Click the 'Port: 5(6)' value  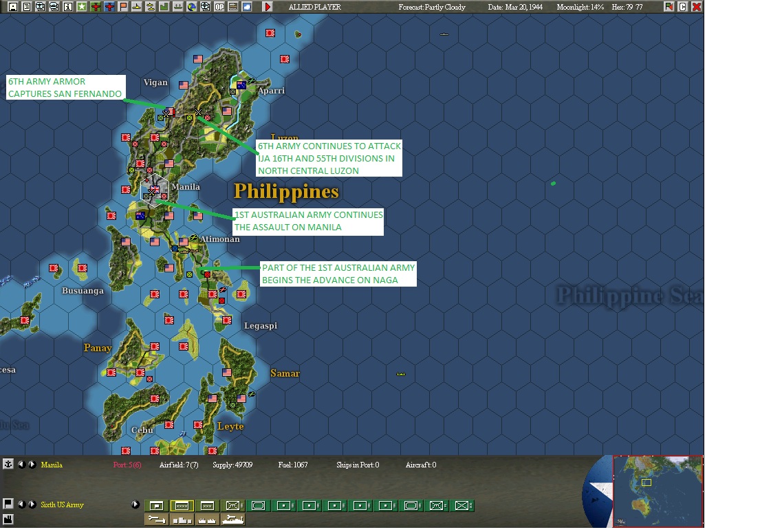click(x=127, y=465)
